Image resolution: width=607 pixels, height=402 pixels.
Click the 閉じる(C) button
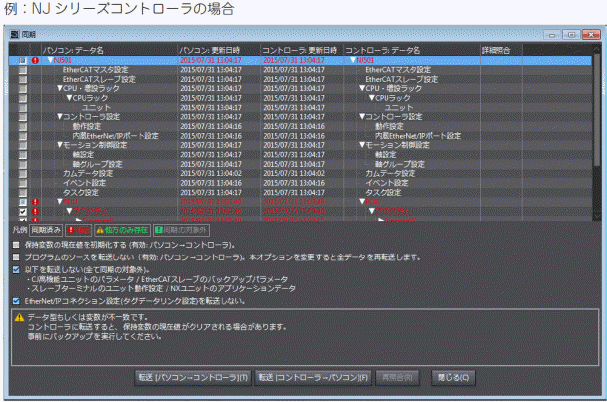(453, 378)
